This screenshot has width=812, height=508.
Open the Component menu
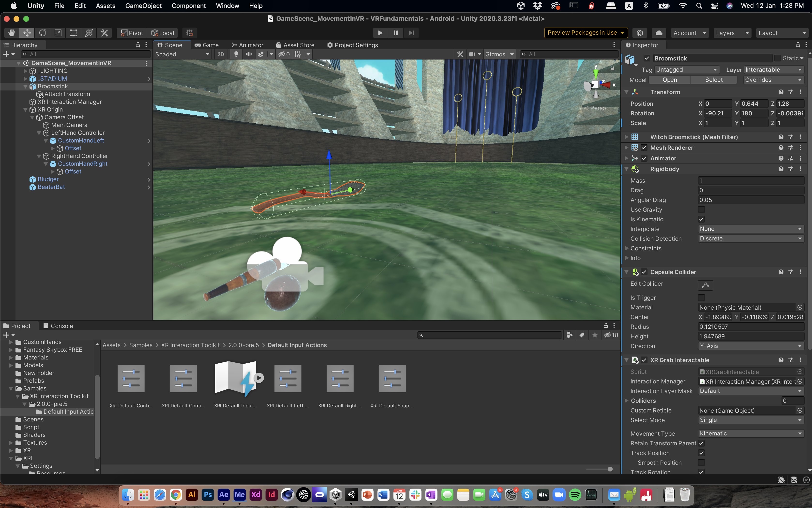click(188, 6)
